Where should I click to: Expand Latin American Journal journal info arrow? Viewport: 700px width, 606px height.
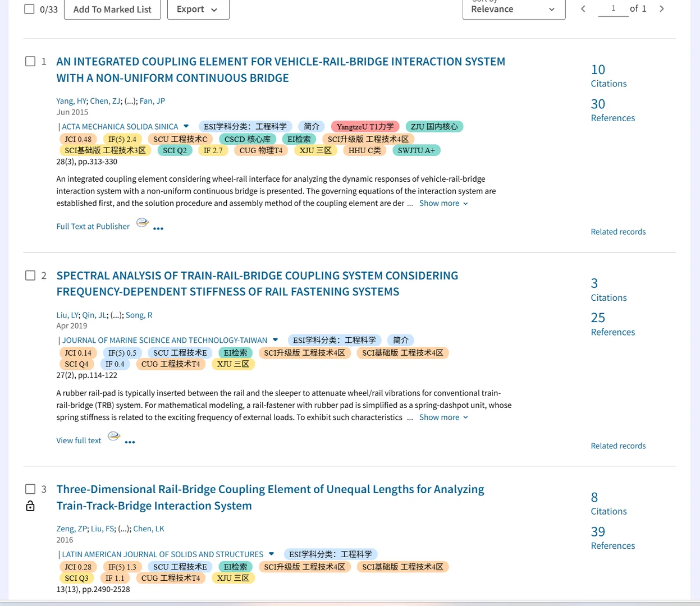[x=272, y=554]
